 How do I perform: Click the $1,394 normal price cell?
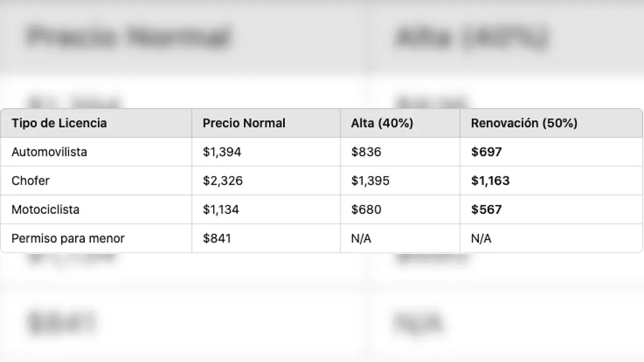(x=222, y=152)
